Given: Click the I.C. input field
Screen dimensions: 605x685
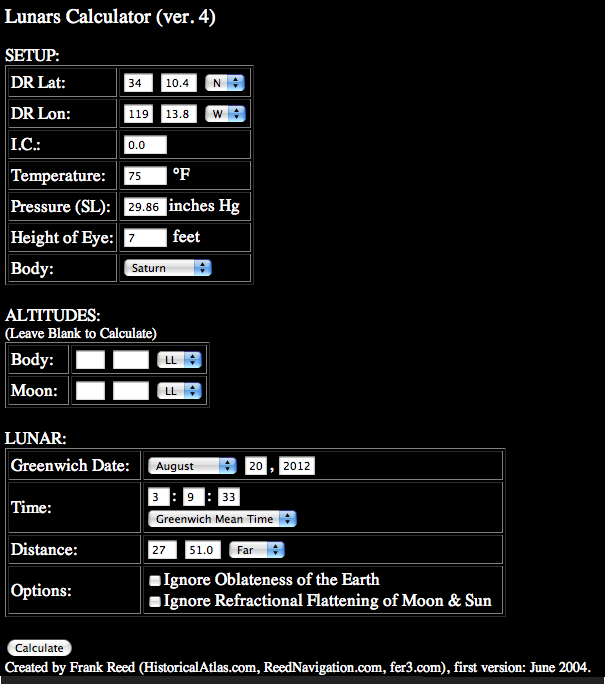Looking at the screenshot, I should pyautogui.click(x=145, y=145).
